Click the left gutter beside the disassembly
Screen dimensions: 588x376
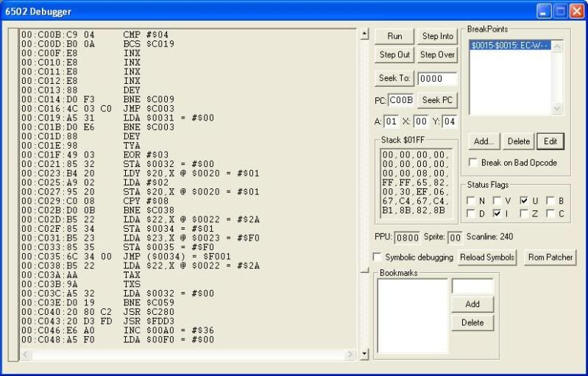pyautogui.click(x=13, y=194)
